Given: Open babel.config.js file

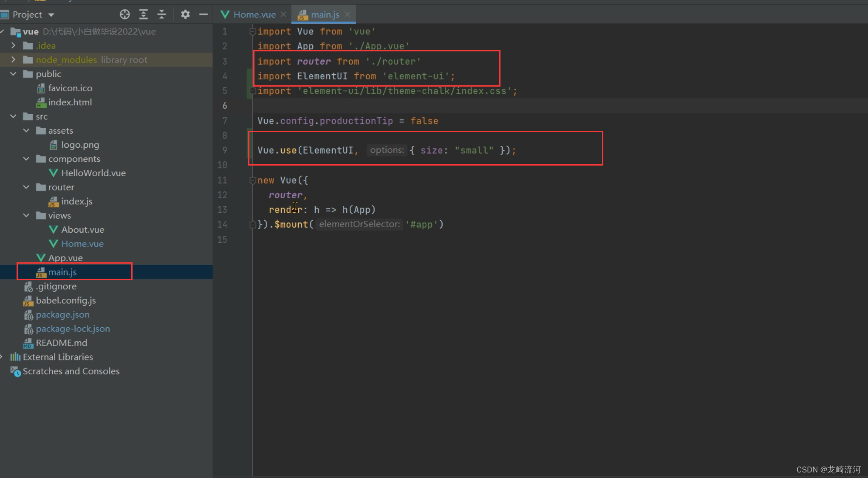Looking at the screenshot, I should click(x=66, y=300).
